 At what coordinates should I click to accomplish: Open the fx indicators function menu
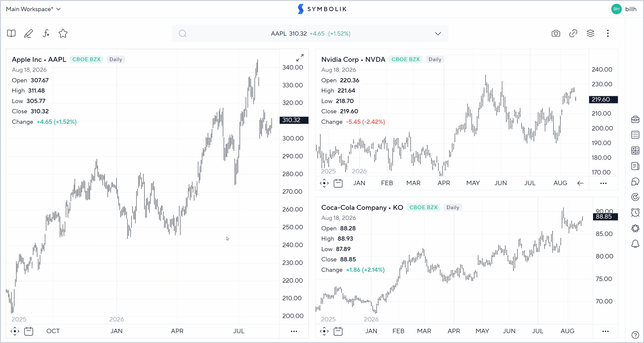[46, 34]
